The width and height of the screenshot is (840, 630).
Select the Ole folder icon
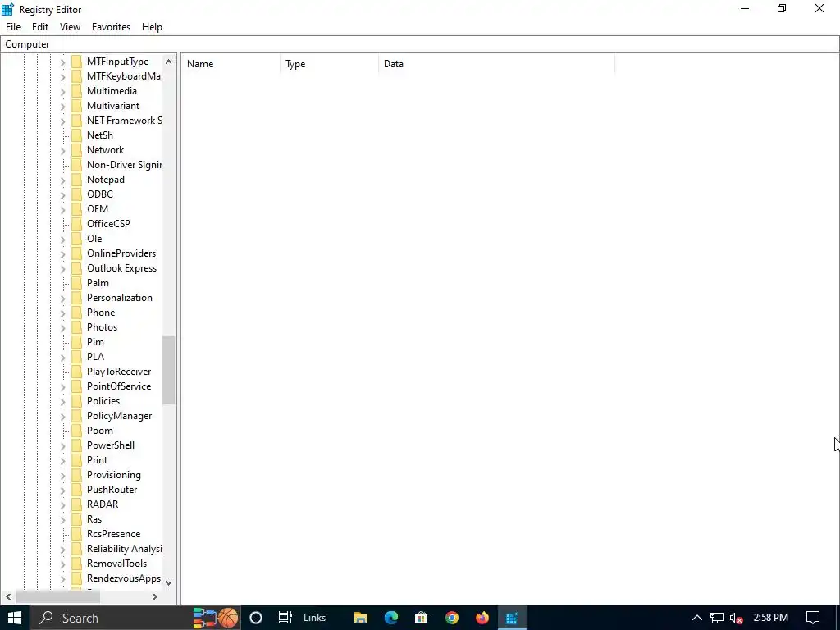[77, 239]
